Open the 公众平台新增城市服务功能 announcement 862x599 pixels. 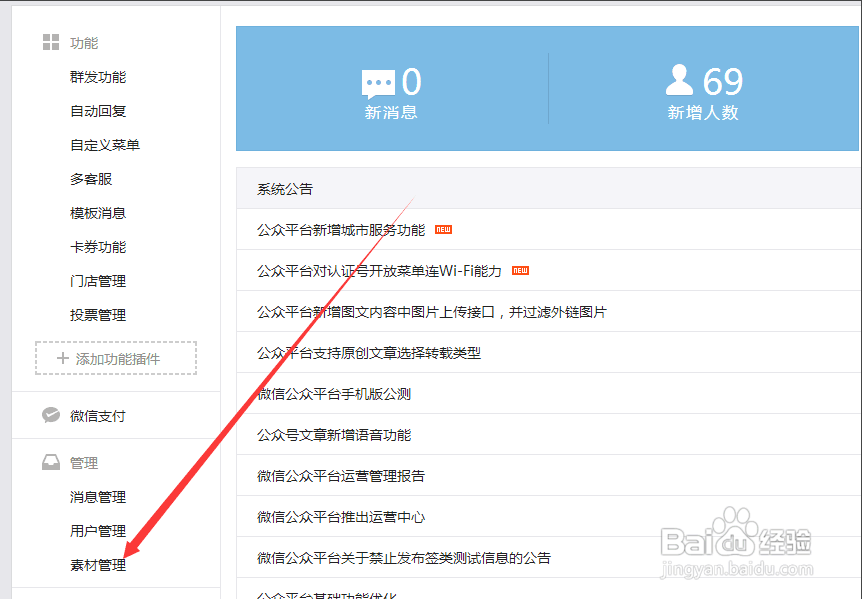[x=340, y=229]
